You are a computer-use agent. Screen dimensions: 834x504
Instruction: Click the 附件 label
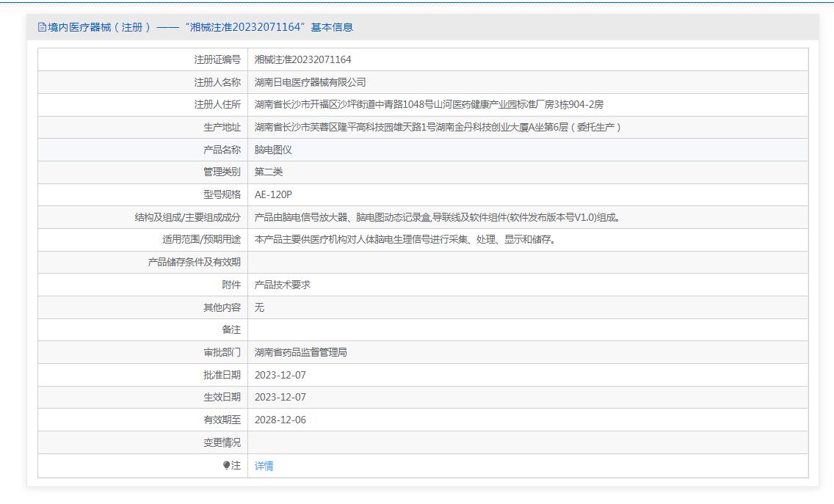(x=231, y=285)
